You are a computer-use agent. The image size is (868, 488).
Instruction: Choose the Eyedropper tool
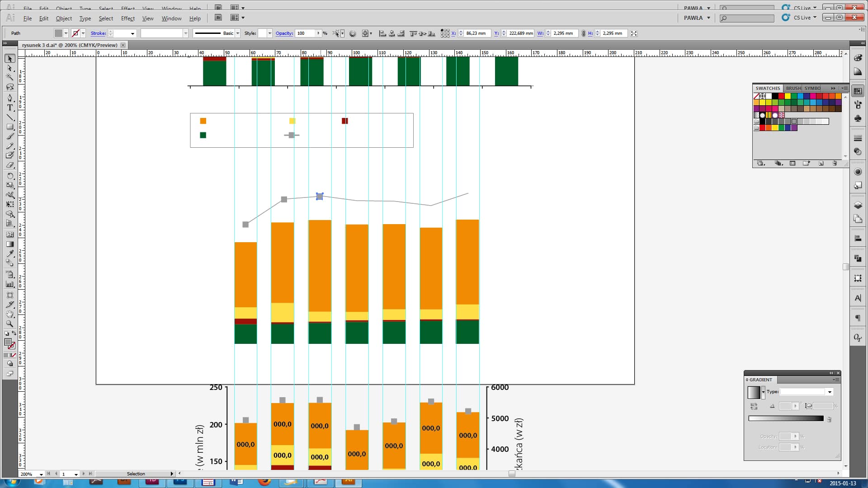pos(10,253)
